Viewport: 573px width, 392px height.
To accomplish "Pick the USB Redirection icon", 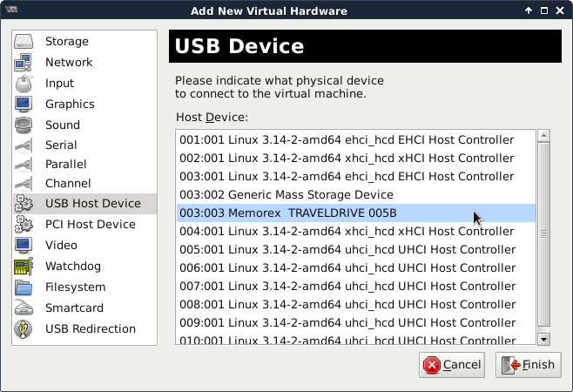I will [x=24, y=329].
